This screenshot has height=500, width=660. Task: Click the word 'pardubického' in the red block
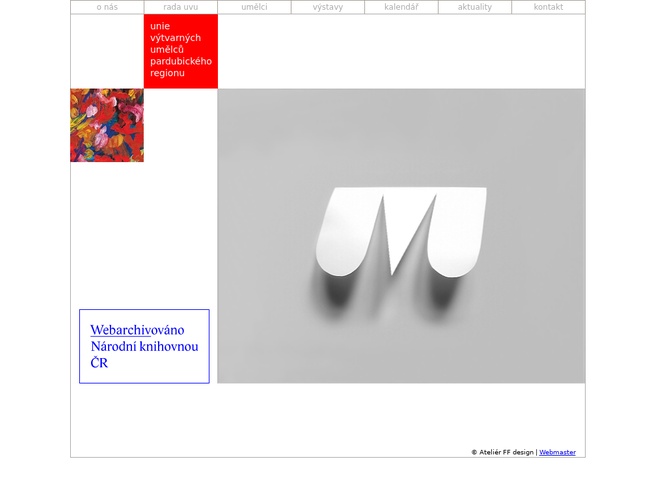click(181, 62)
